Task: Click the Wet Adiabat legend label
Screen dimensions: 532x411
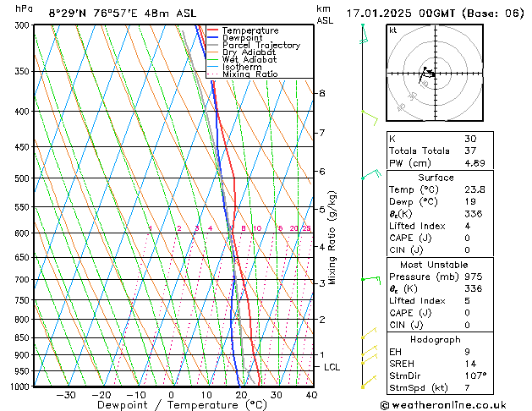Action: pos(250,60)
